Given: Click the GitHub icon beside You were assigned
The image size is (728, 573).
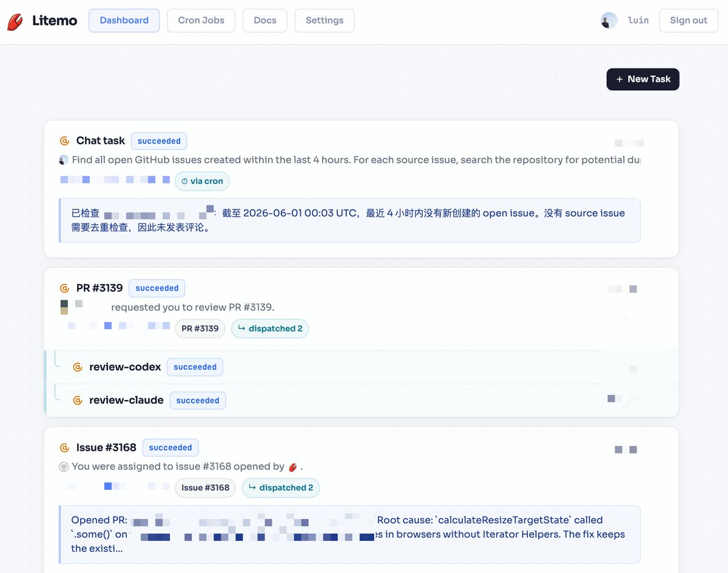Looking at the screenshot, I should [64, 467].
